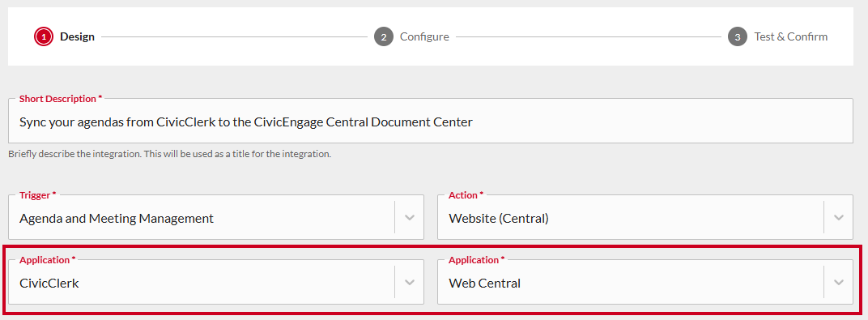868x320 pixels.
Task: Go to the Configure step label
Action: coord(424,37)
